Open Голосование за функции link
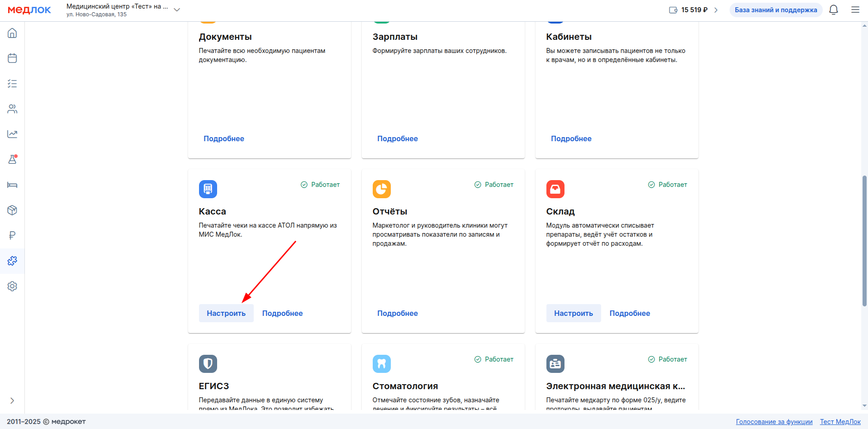This screenshot has width=868, height=429. (x=774, y=422)
